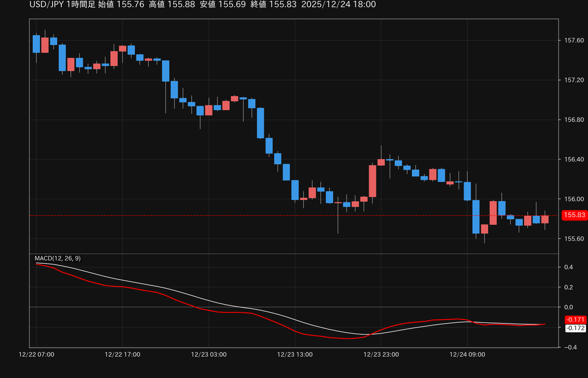Click the 0.0 MACD axis label
Screen dimensions: 588x378
[568, 307]
